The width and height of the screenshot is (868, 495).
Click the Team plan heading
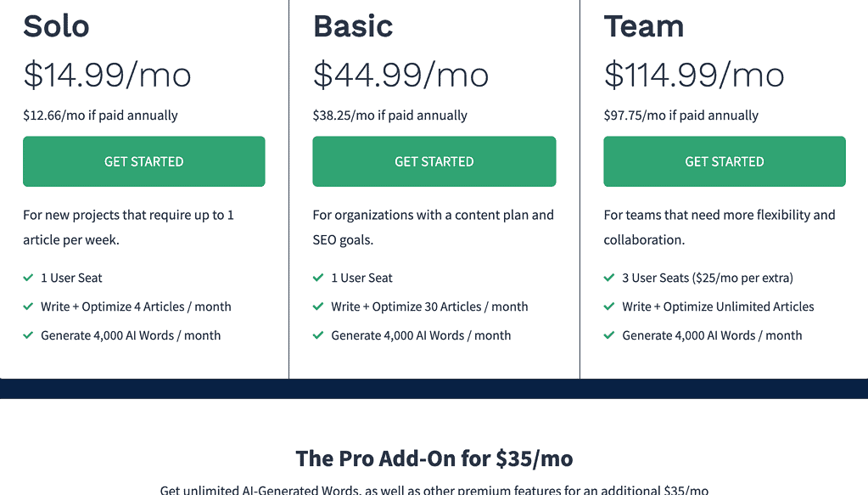(x=644, y=26)
